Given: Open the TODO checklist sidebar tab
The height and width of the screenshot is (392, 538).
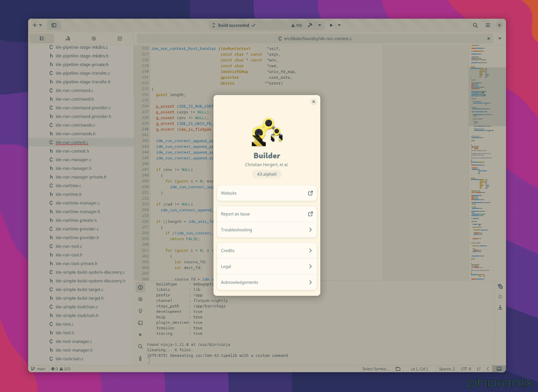Looking at the screenshot, I should coord(120,38).
